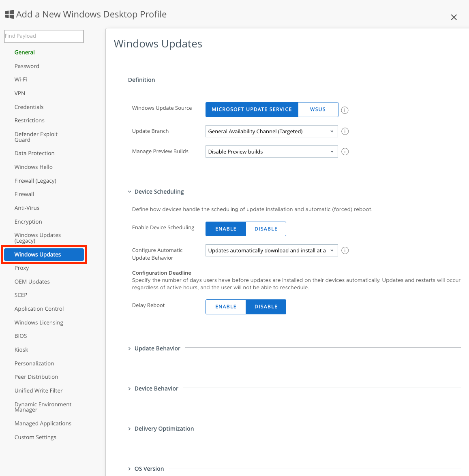Choose Microsoft Update Service source
Image resolution: width=469 pixels, height=476 pixels.
pyautogui.click(x=252, y=109)
